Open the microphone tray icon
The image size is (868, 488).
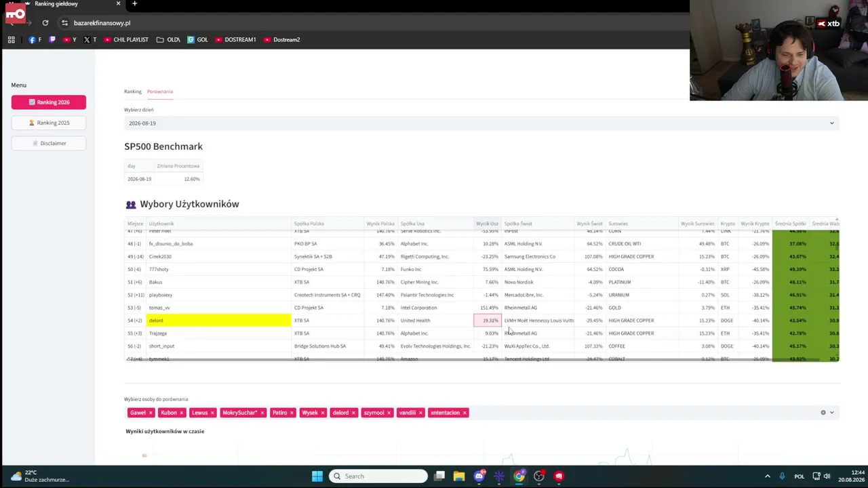tap(782, 476)
